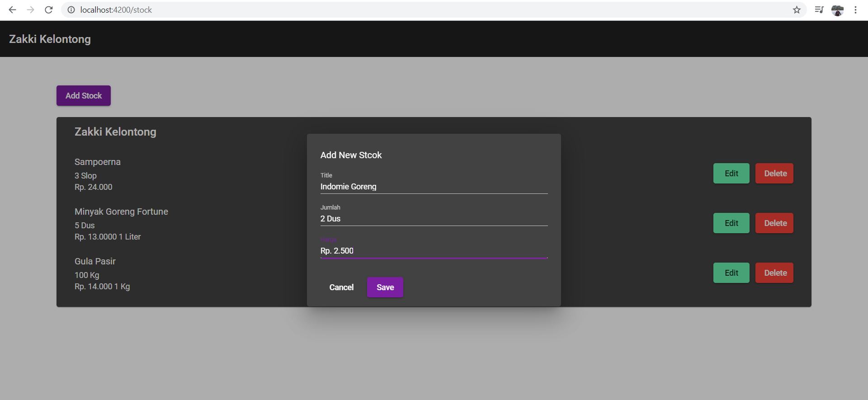Edit the Minyak Goreng Fortune item
Screen dimensions: 868x400
coord(731,223)
